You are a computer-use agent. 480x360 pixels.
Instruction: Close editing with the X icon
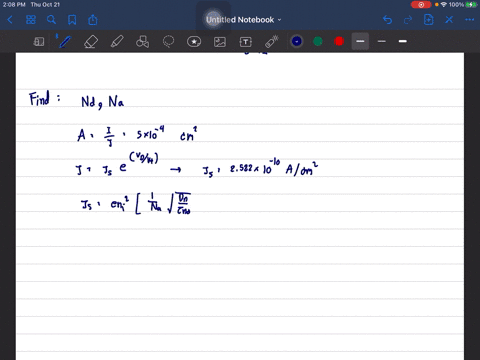click(x=449, y=20)
